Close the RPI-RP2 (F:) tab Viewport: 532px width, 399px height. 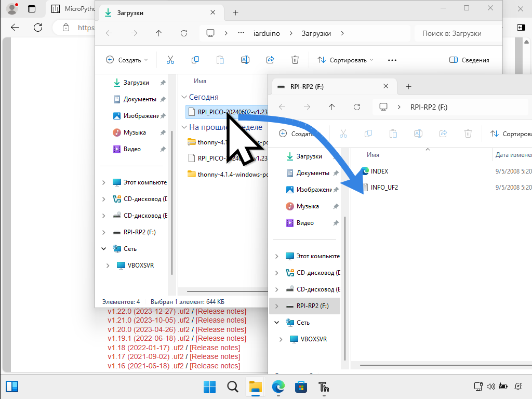coord(386,86)
